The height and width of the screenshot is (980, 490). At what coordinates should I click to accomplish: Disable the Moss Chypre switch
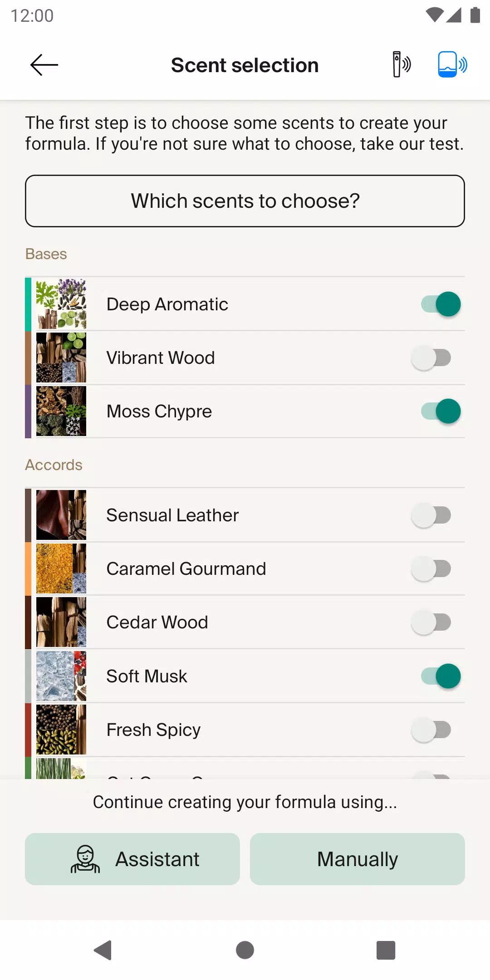[x=441, y=411]
